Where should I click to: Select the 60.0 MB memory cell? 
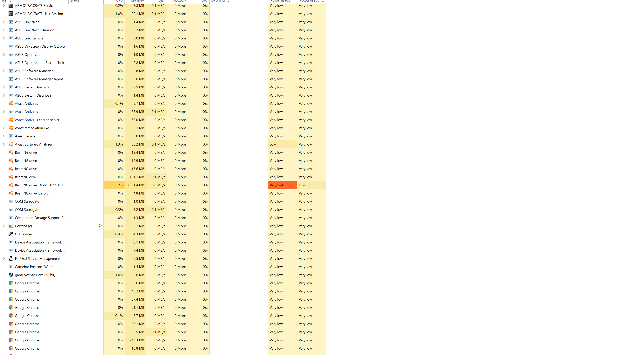pyautogui.click(x=135, y=120)
